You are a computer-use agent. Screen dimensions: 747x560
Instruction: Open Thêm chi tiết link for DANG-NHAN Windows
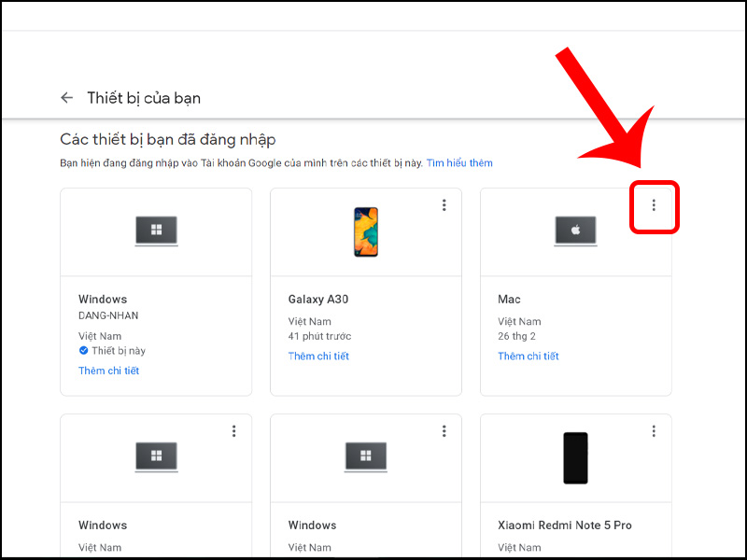click(108, 371)
